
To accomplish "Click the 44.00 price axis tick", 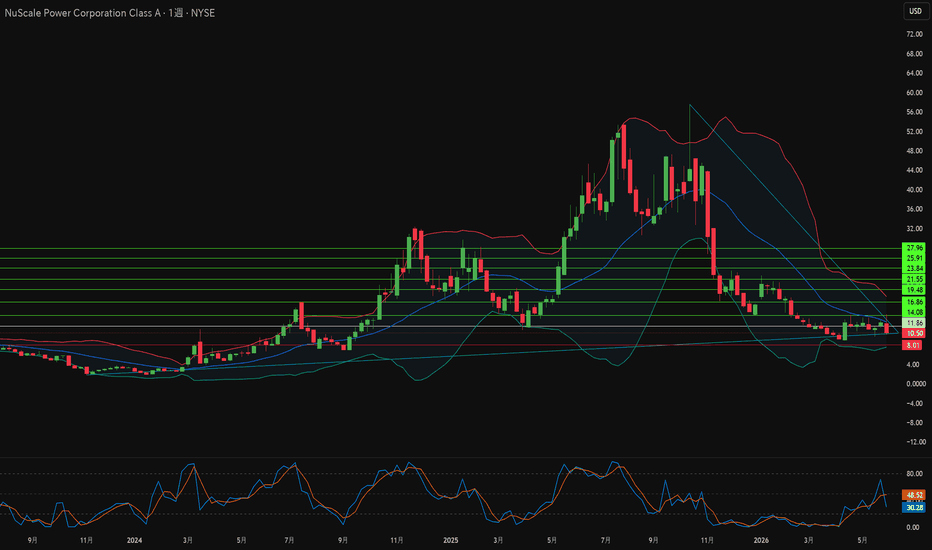I will point(914,170).
